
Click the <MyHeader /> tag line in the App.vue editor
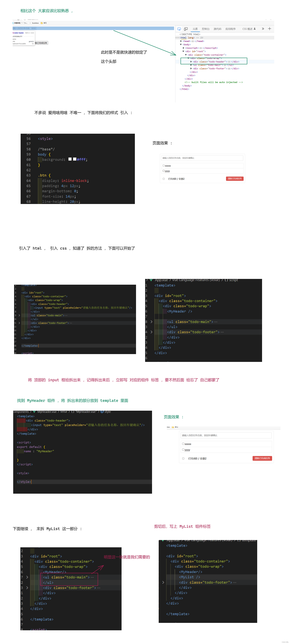tap(179, 312)
